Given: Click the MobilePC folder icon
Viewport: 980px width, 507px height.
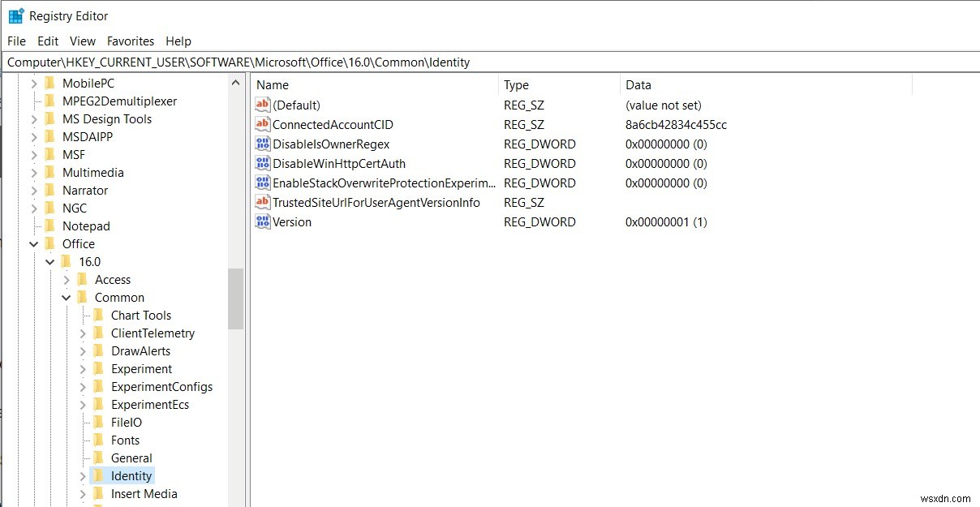Looking at the screenshot, I should (x=50, y=83).
